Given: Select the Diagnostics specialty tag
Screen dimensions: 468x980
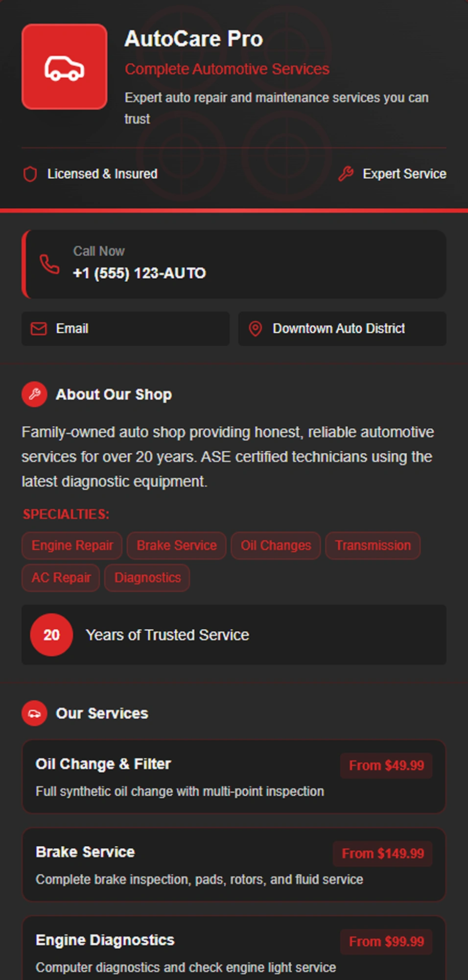Looking at the screenshot, I should (x=147, y=578).
